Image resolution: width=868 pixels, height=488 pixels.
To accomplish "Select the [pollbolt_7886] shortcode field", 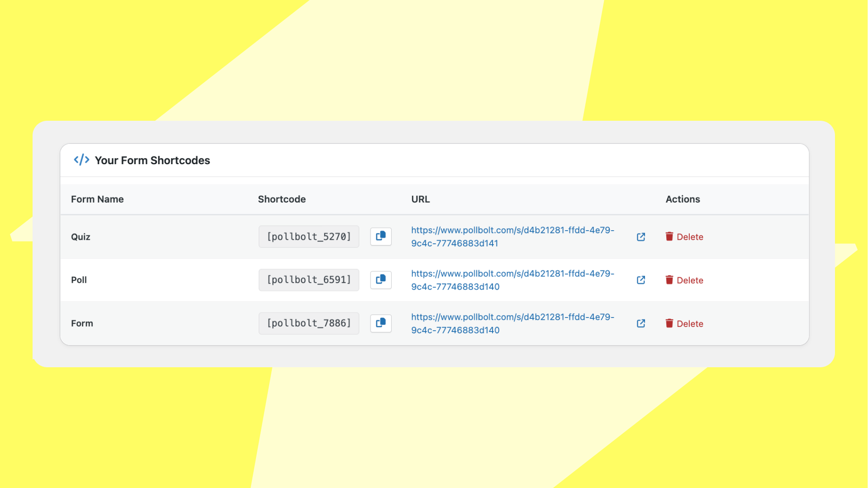I will (x=309, y=323).
